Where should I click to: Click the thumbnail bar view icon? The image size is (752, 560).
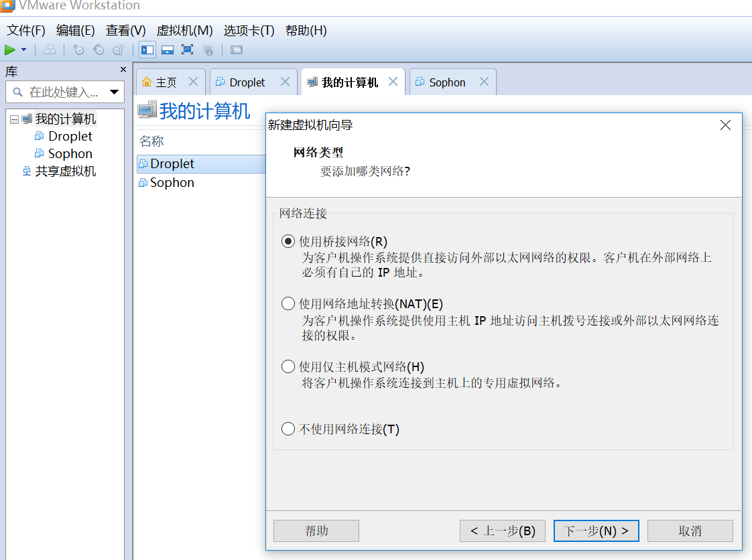coord(168,50)
